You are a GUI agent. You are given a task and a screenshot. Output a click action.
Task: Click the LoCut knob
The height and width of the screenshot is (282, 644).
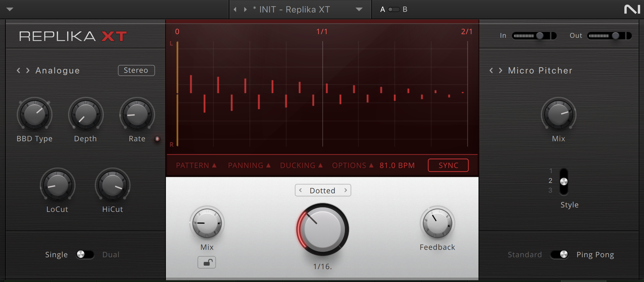(x=57, y=185)
